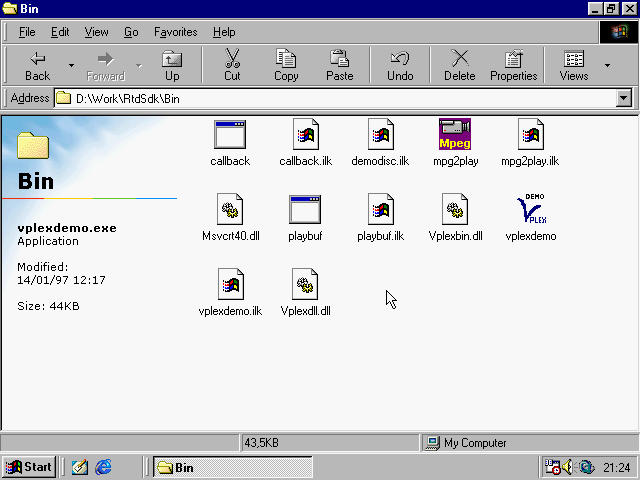Click the Cut toolbar button
The height and width of the screenshot is (480, 640).
(x=232, y=66)
